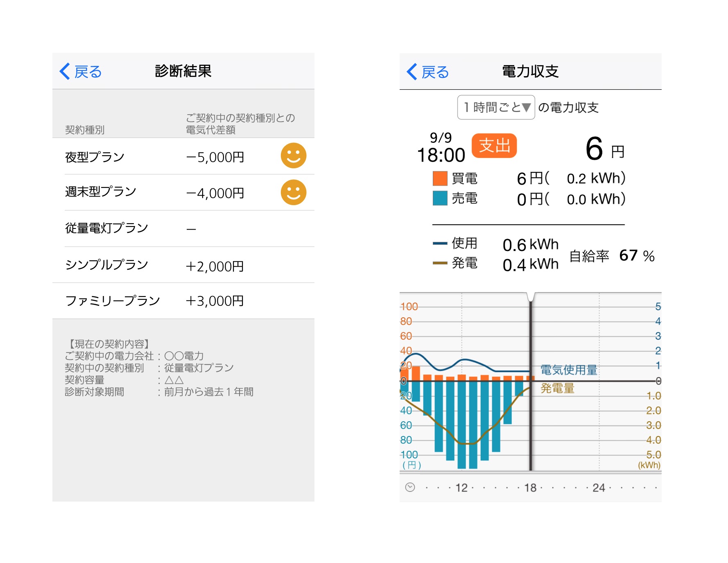Tap back arrow on 診断結果 screen

point(66,71)
